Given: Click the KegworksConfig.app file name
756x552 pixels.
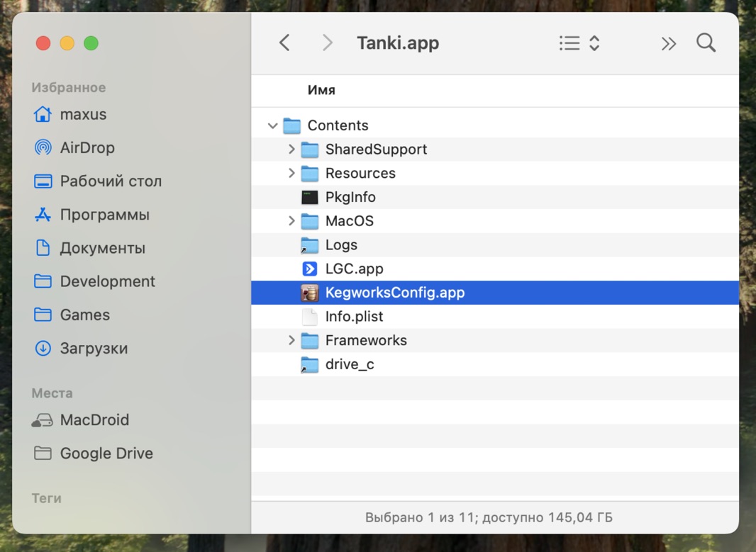Looking at the screenshot, I should pos(395,293).
